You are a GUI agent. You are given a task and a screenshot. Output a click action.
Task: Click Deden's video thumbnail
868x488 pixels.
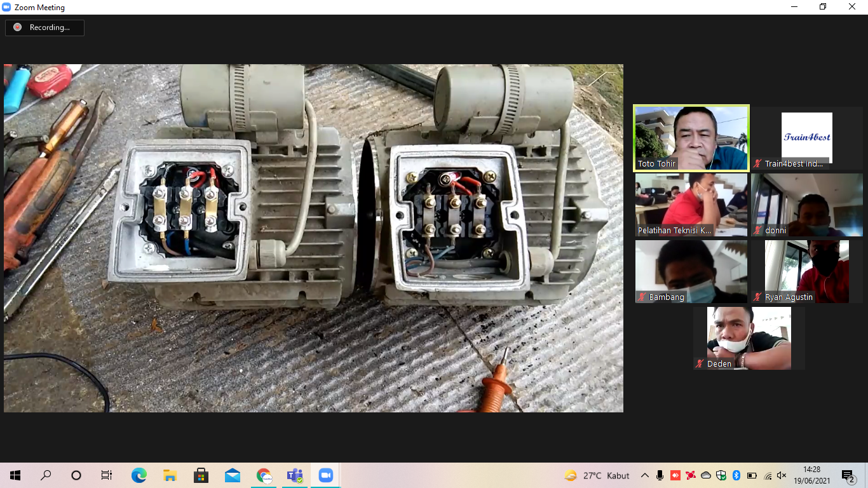[749, 338]
